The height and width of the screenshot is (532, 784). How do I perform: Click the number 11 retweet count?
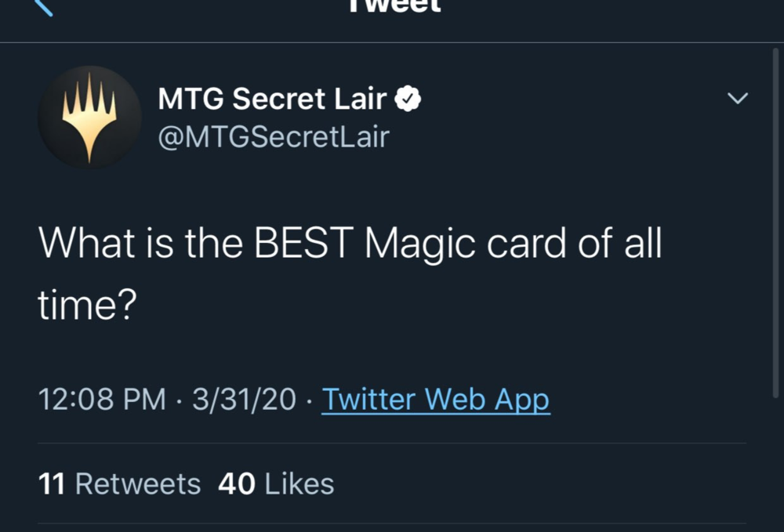[52, 483]
